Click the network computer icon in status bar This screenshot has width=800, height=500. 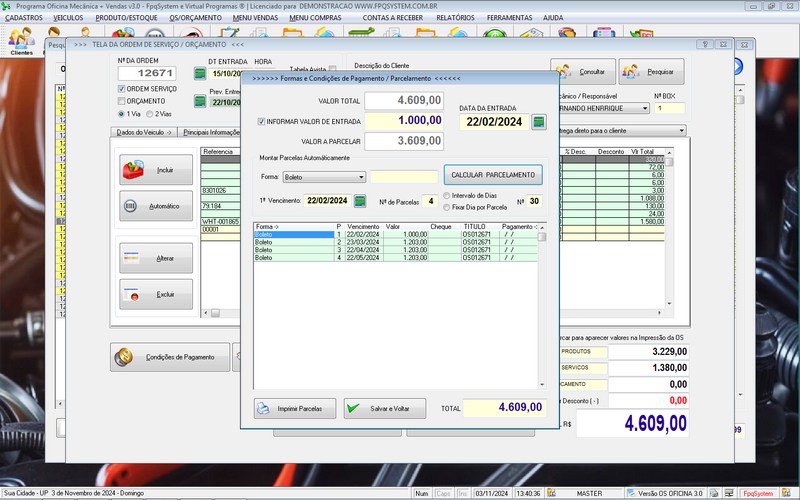click(729, 493)
